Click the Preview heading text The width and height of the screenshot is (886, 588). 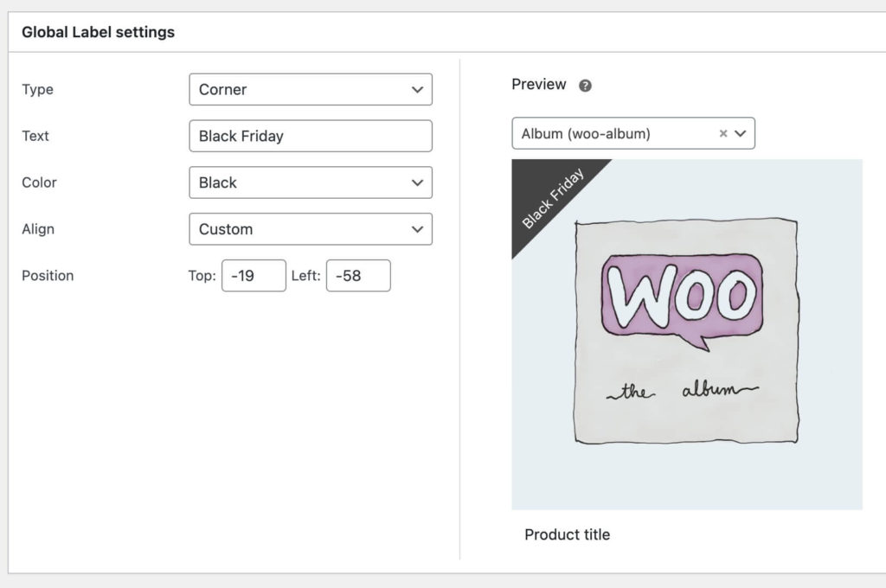[x=538, y=84]
